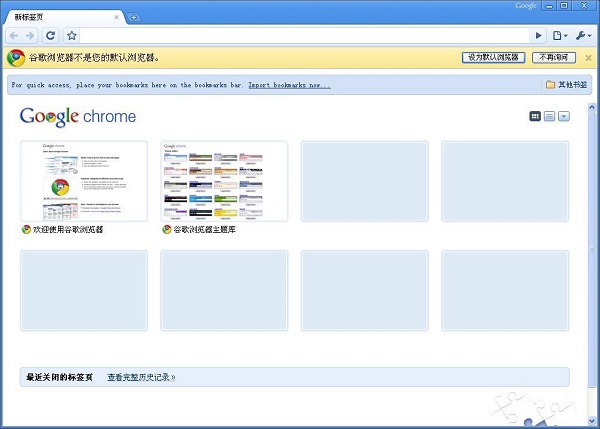Open 谷歌浏览器主题库 thumbnail
This screenshot has width=600, height=429.
(224, 181)
